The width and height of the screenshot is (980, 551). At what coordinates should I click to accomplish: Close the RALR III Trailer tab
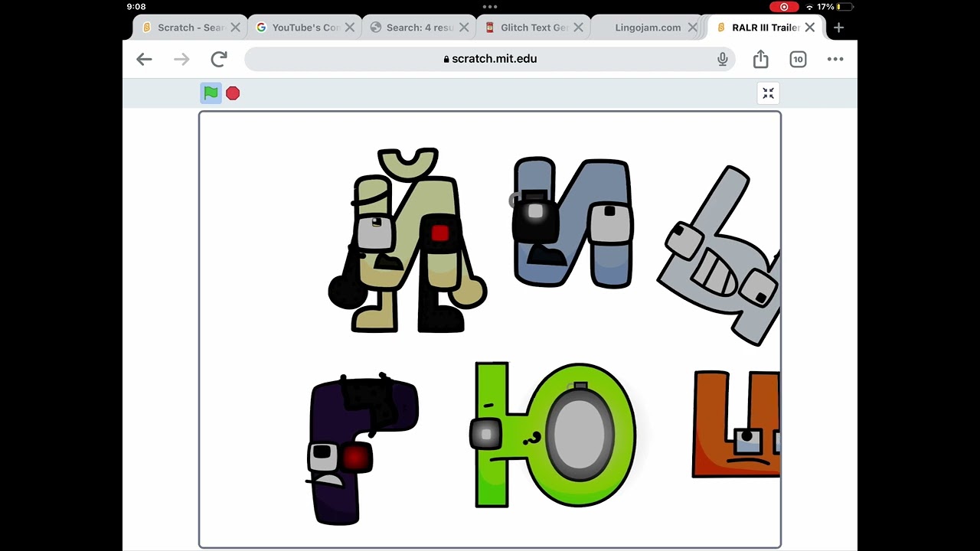[809, 28]
